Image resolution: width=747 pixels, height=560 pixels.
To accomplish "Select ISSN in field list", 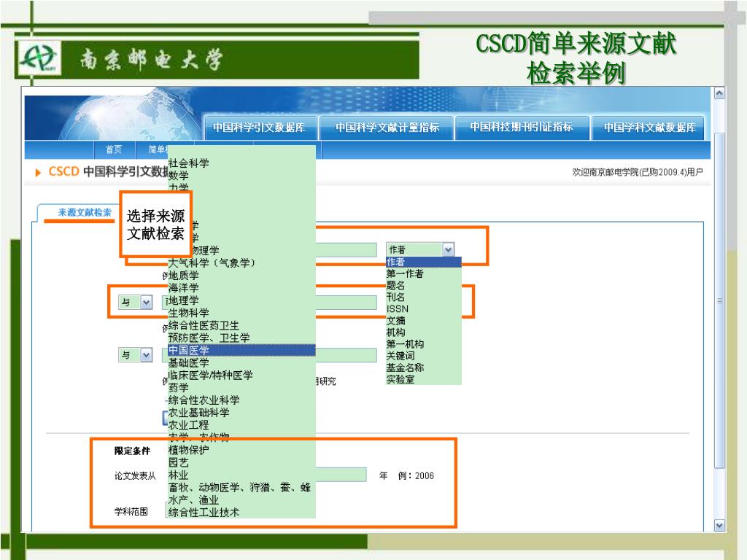I will (424, 309).
